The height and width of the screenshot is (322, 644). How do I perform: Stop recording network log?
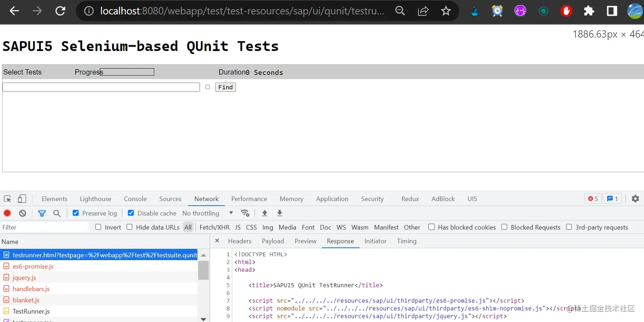pyautogui.click(x=7, y=213)
